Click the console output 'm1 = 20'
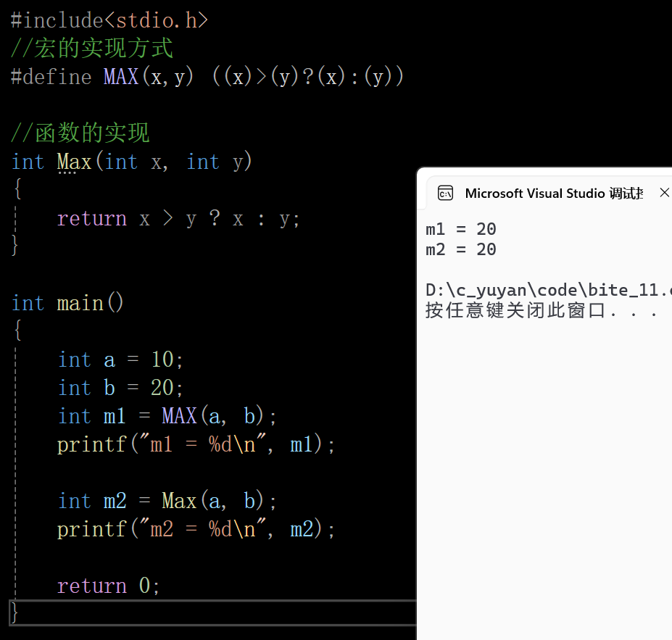Viewport: 672px width, 640px height. pyautogui.click(x=461, y=229)
